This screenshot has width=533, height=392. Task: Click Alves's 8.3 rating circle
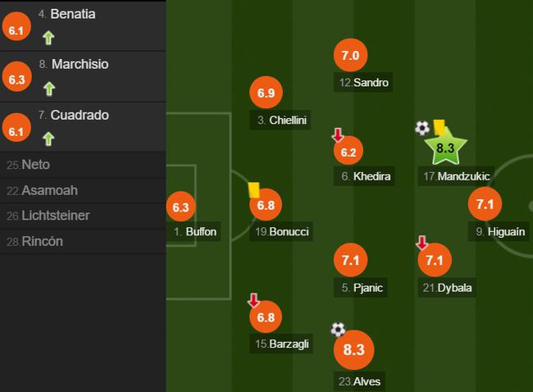[353, 350]
